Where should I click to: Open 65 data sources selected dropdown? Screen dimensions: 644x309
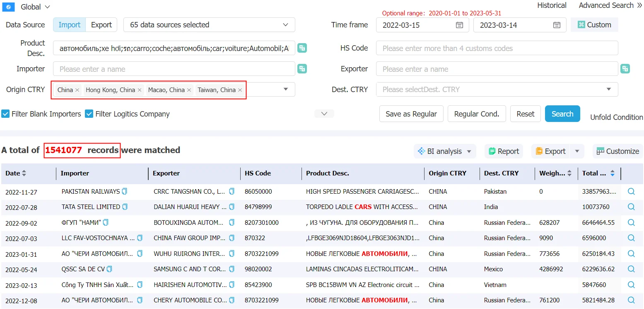pyautogui.click(x=209, y=25)
